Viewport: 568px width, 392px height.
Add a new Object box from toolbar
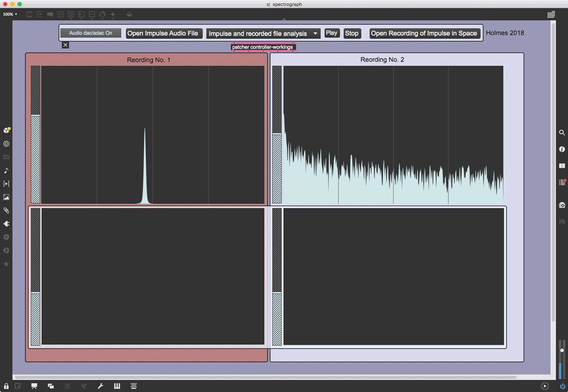pyautogui.click(x=29, y=14)
